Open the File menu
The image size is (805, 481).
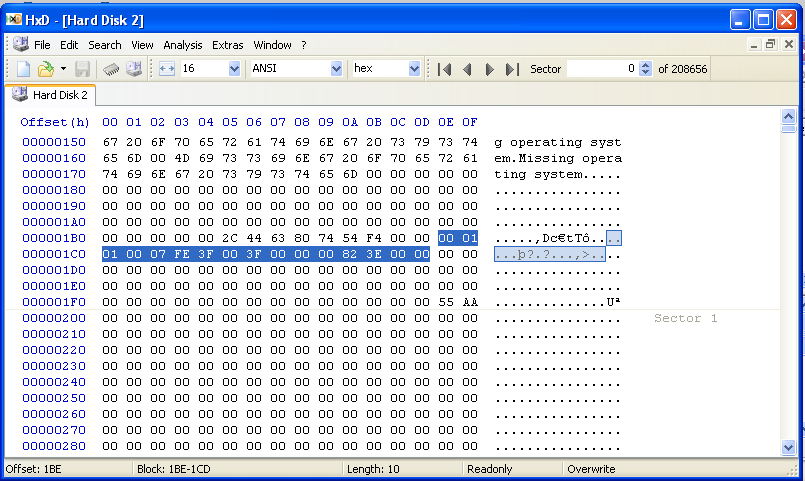(x=42, y=45)
